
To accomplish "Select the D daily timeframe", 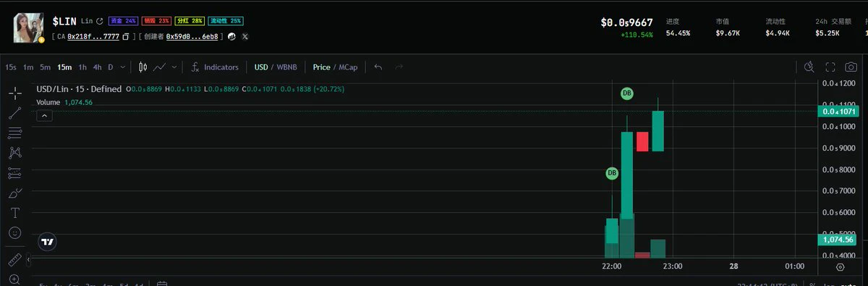I will coord(111,67).
